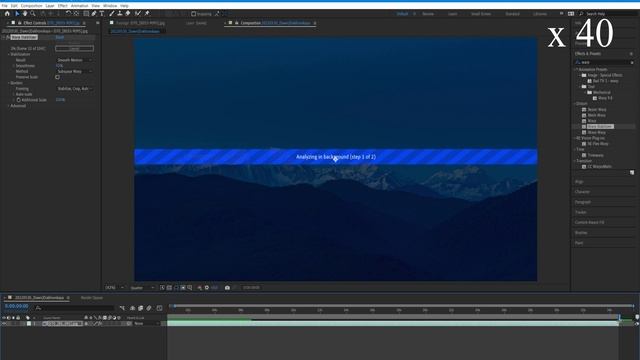
Task: Select Bezier Warp effect in Effects panel
Action: (x=597, y=109)
